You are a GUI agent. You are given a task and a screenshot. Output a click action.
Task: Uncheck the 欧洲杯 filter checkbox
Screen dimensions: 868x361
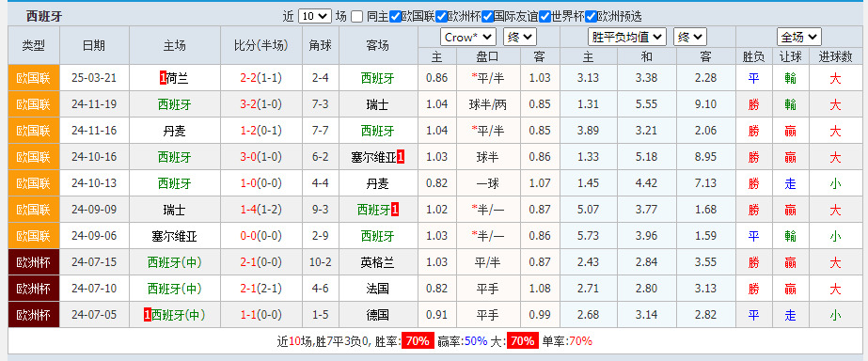(x=441, y=17)
